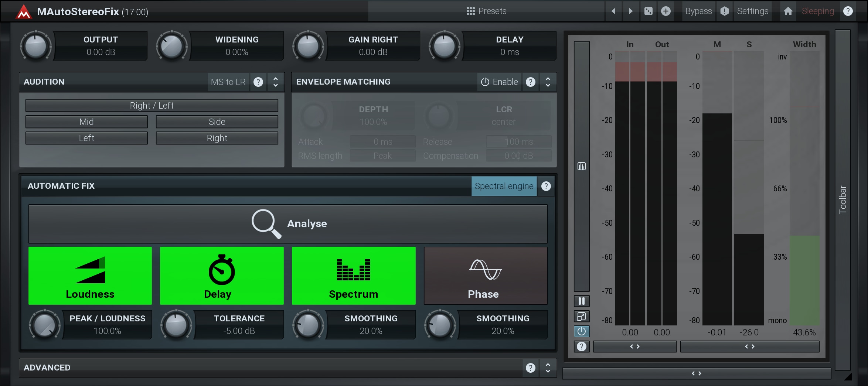Click the Analyse button
The height and width of the screenshot is (386, 868).
coord(288,224)
